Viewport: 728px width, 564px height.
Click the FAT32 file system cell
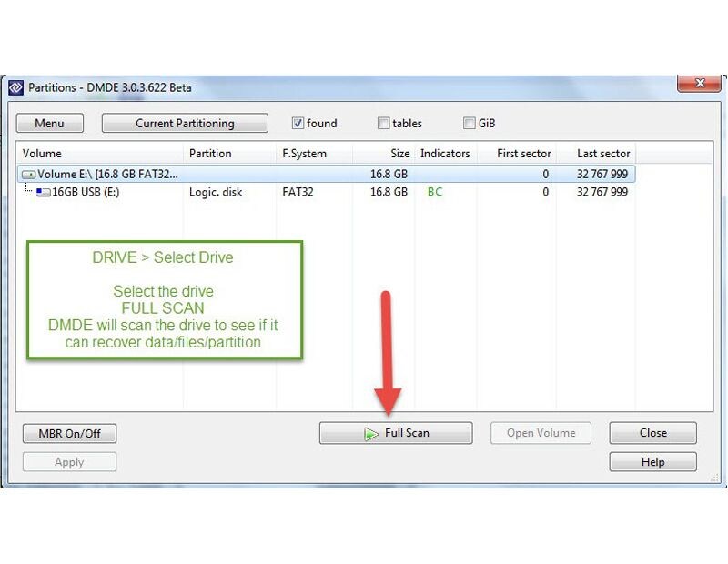point(298,192)
